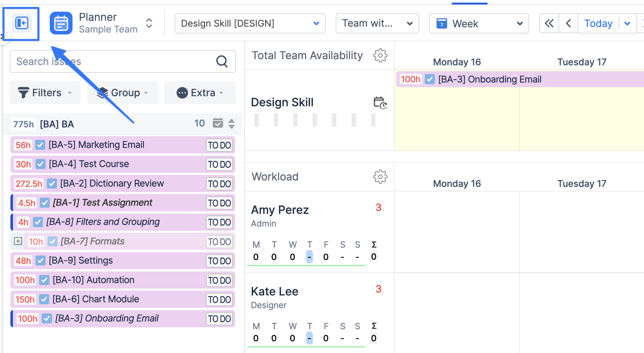
Task: Collapse the left sidebar panel icon
Action: pyautogui.click(x=21, y=23)
